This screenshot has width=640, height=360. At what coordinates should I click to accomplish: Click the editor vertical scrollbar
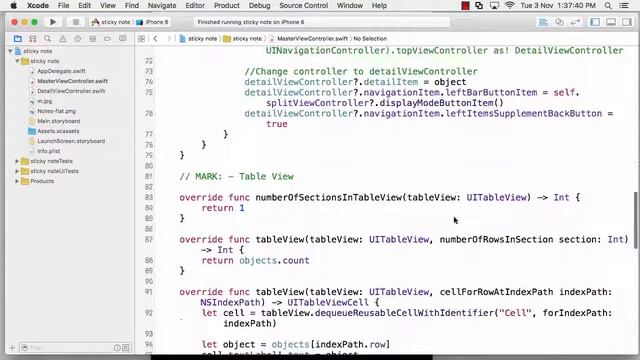636,220
